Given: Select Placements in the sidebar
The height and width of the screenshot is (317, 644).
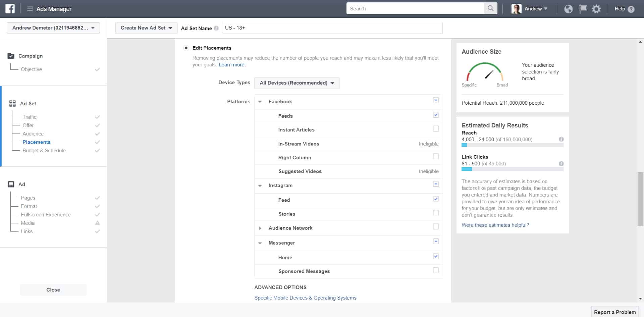Looking at the screenshot, I should (x=37, y=142).
